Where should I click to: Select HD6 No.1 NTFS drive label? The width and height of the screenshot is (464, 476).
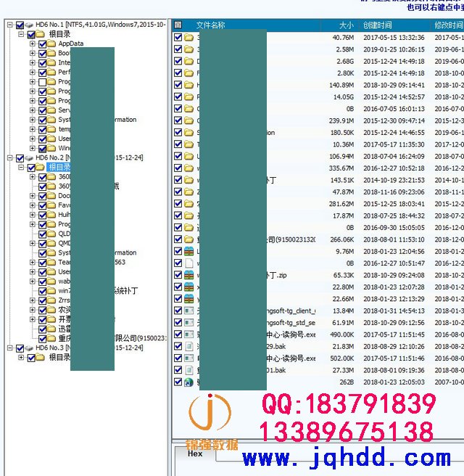pos(100,25)
